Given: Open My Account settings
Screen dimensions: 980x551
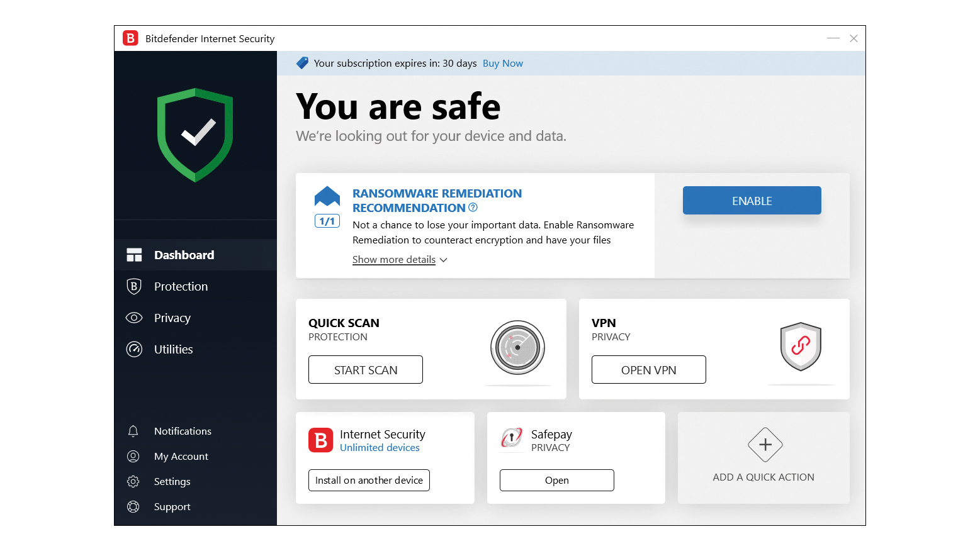Looking at the screenshot, I should tap(181, 456).
